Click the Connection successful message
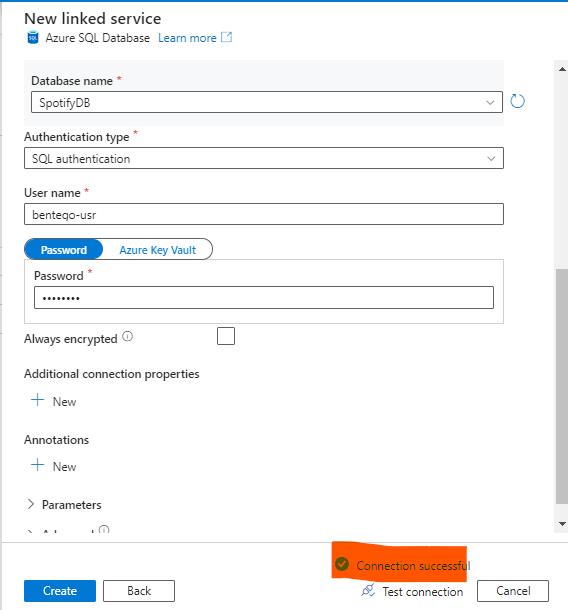Image resolution: width=568 pixels, height=610 pixels. 413,565
